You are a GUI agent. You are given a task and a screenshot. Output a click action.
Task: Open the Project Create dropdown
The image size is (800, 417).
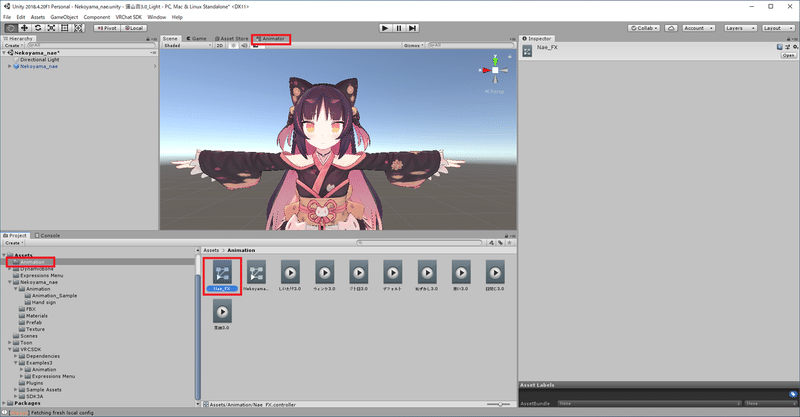(13, 243)
